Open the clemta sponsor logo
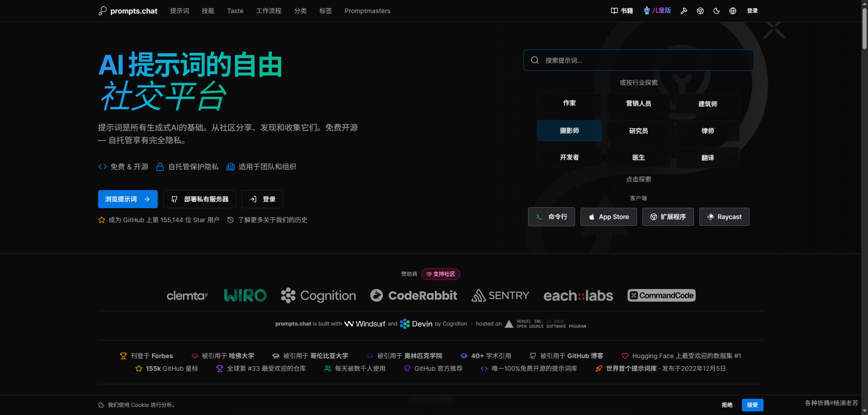 coord(187,296)
